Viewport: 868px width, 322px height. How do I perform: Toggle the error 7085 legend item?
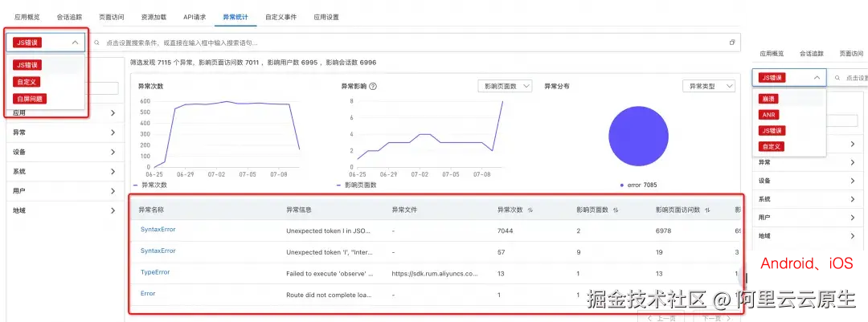pyautogui.click(x=638, y=185)
